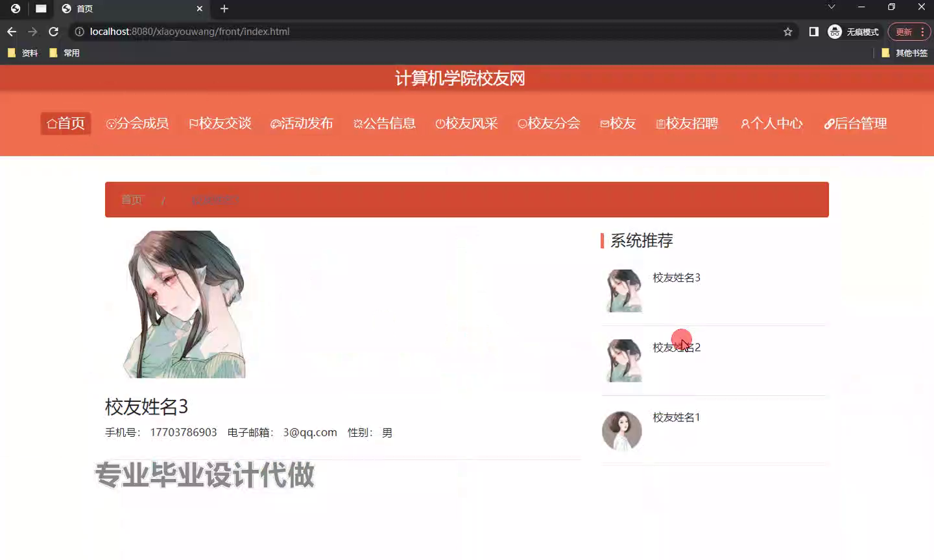Image resolution: width=934 pixels, height=560 pixels.
Task: Open the 校友交谈 page
Action: (220, 123)
